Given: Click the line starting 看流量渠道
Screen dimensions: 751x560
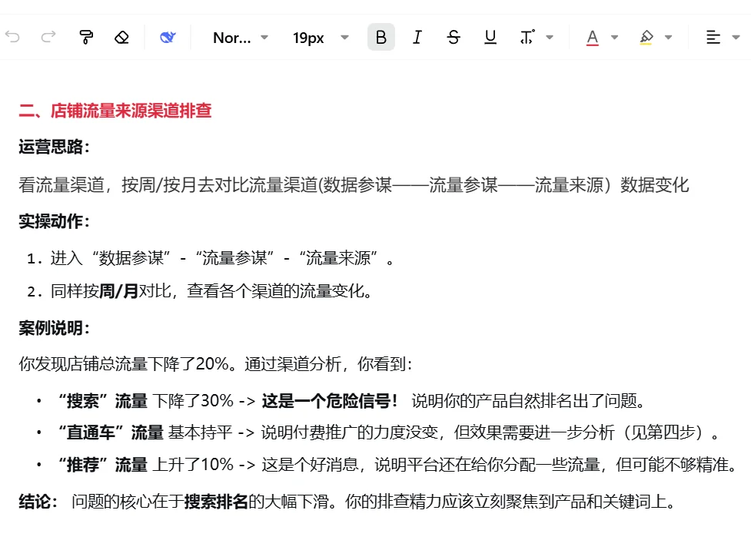Looking at the screenshot, I should click(354, 185).
